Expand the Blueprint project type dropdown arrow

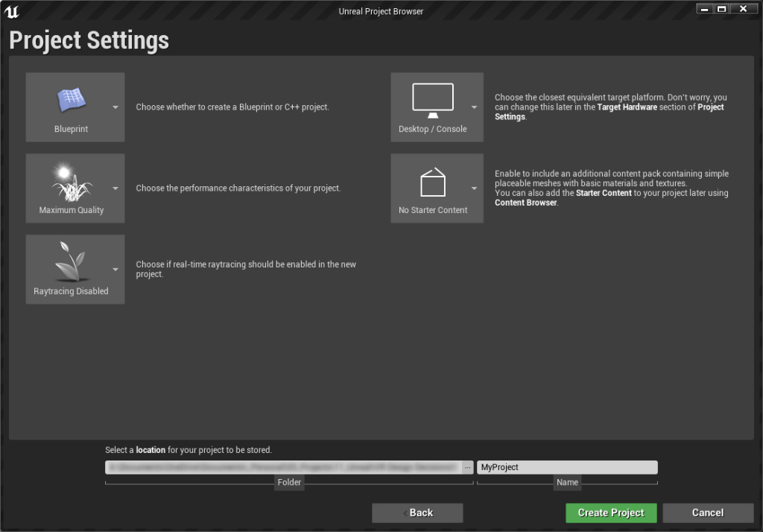[115, 107]
